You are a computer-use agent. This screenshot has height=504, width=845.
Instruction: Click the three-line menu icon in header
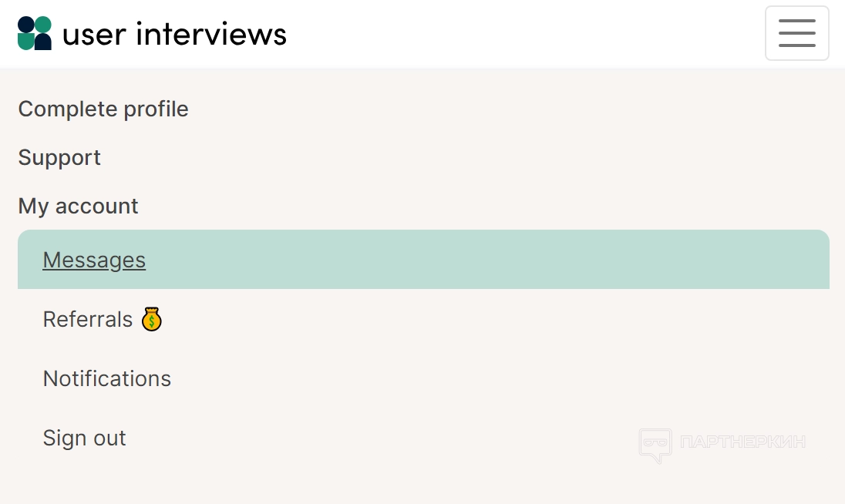click(796, 33)
